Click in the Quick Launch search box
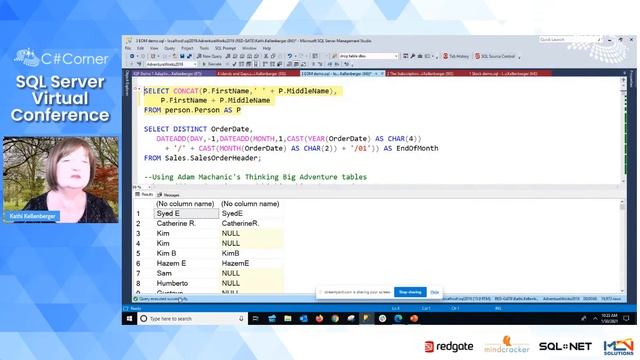 (570, 40)
